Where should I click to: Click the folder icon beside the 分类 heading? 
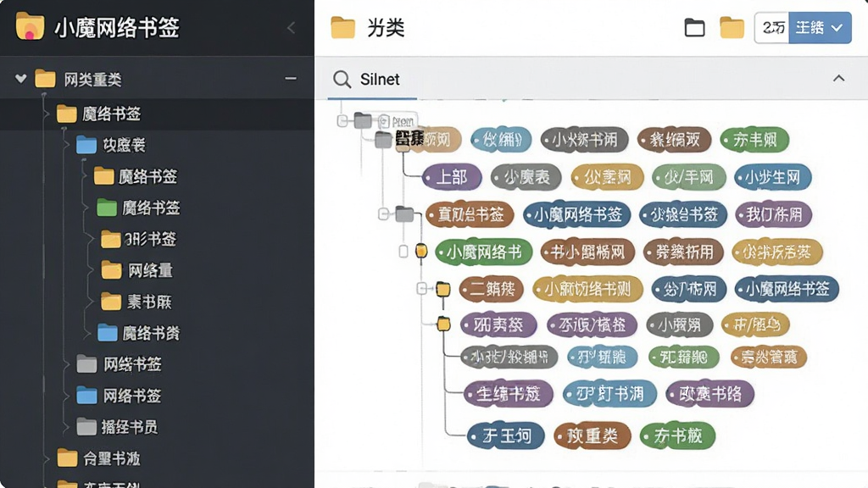pyautogui.click(x=342, y=28)
